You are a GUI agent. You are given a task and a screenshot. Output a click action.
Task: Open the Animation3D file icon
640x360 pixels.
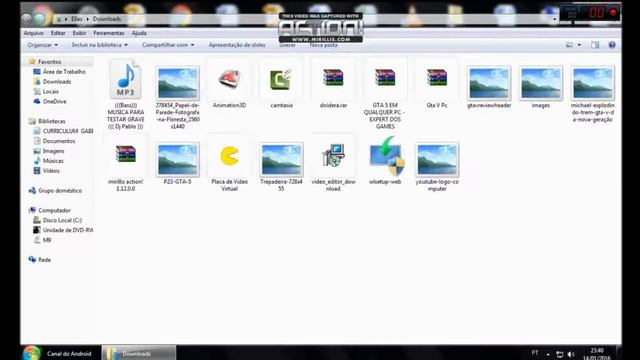229,79
